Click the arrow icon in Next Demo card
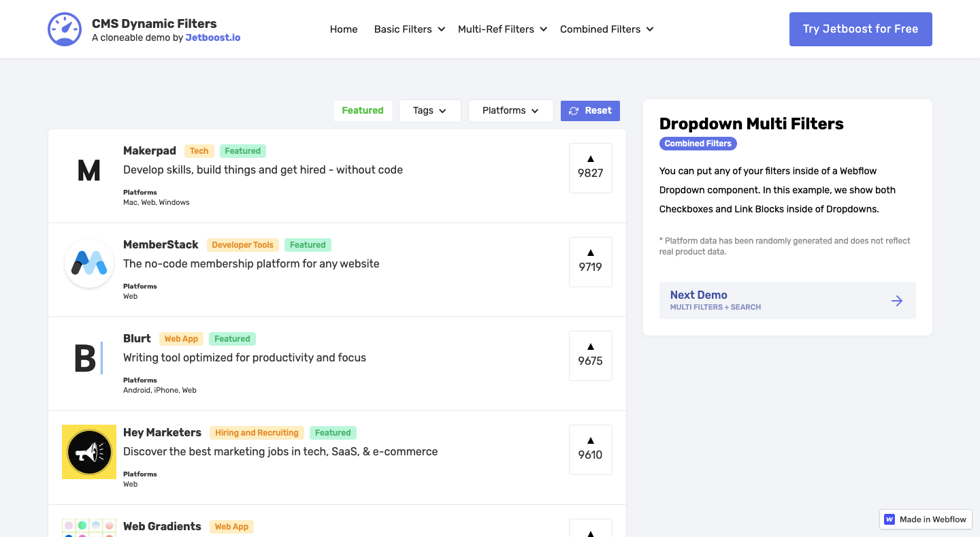 [x=897, y=300]
